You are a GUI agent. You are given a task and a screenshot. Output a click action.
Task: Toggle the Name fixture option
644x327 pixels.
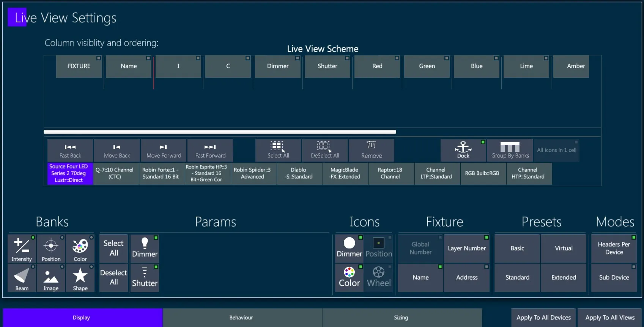(x=420, y=278)
